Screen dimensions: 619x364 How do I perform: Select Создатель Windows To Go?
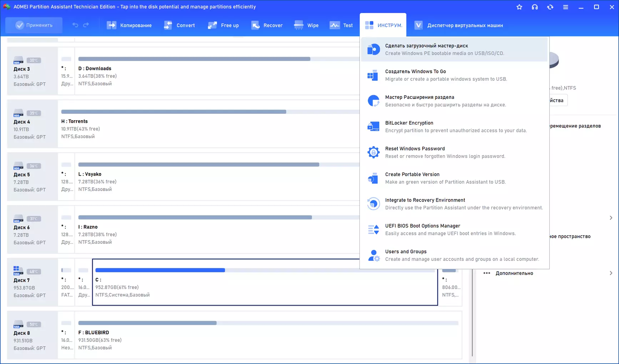point(454,75)
